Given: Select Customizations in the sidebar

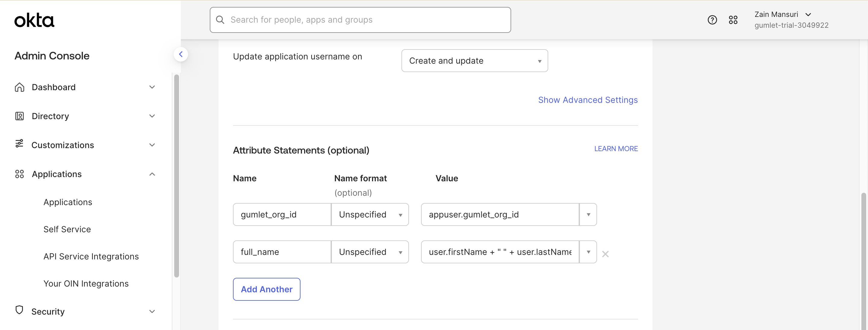Looking at the screenshot, I should (63, 145).
